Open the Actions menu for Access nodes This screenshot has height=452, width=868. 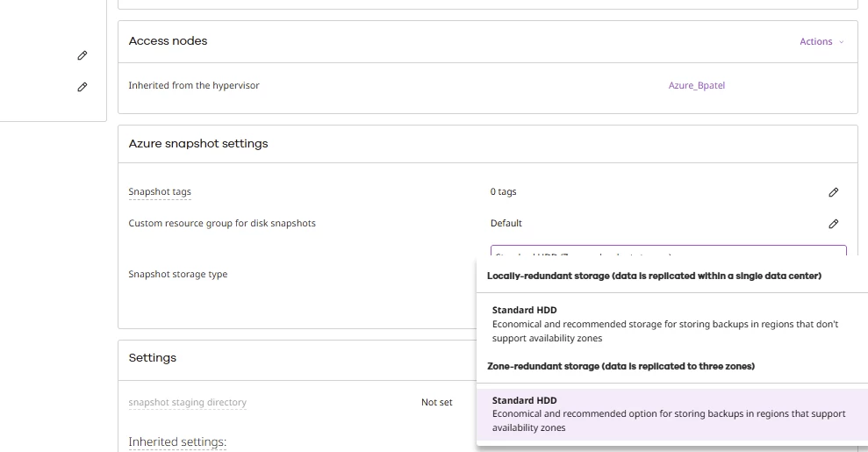(821, 41)
